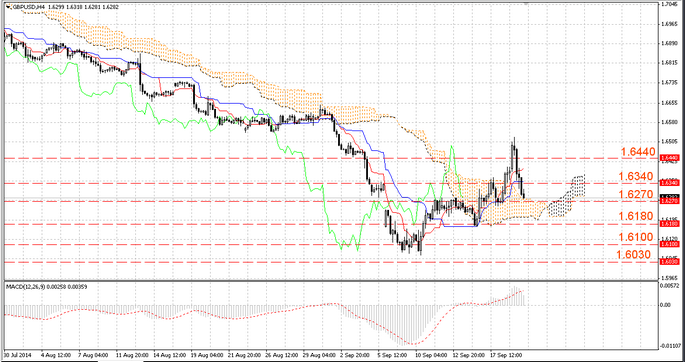Click the 19 Aug 04:00 time label
This screenshot has height=362, width=685.
click(x=207, y=354)
